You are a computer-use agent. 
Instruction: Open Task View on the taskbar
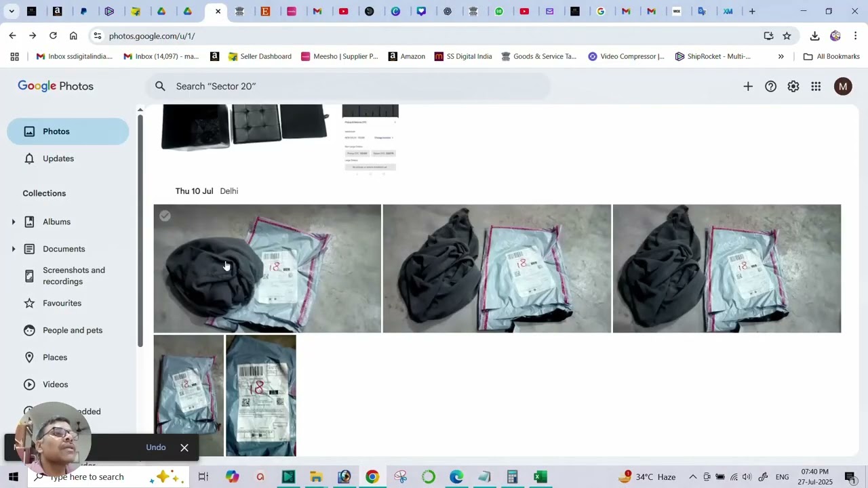[x=203, y=477]
